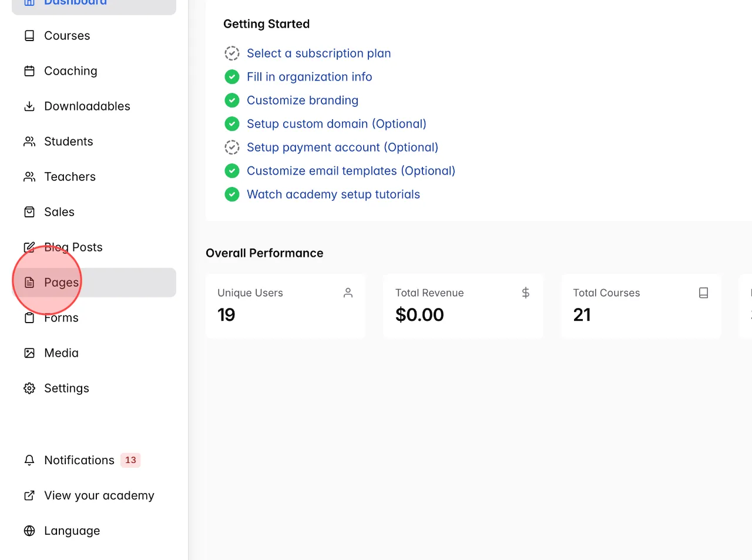Open the Downloadables label in the sidebar
The height and width of the screenshot is (560, 752).
pyautogui.click(x=88, y=106)
